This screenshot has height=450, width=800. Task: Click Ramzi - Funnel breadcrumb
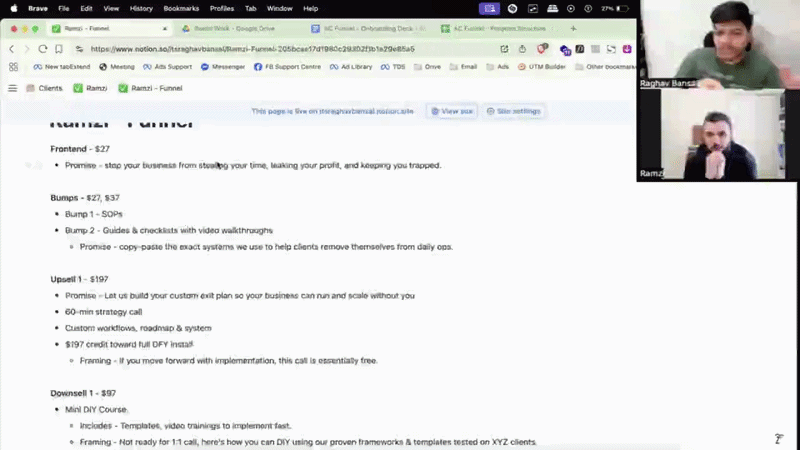151,88
